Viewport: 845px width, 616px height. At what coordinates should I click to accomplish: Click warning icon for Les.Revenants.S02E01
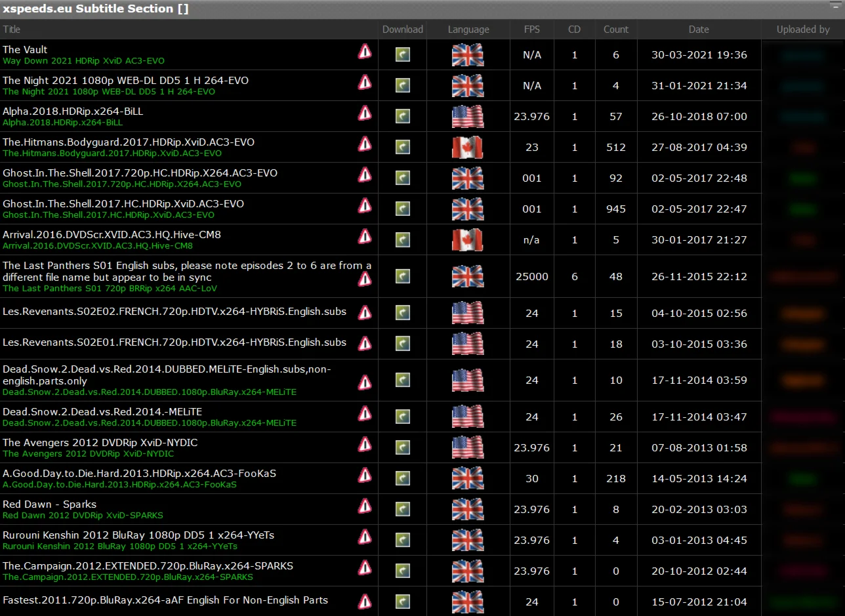pos(365,343)
